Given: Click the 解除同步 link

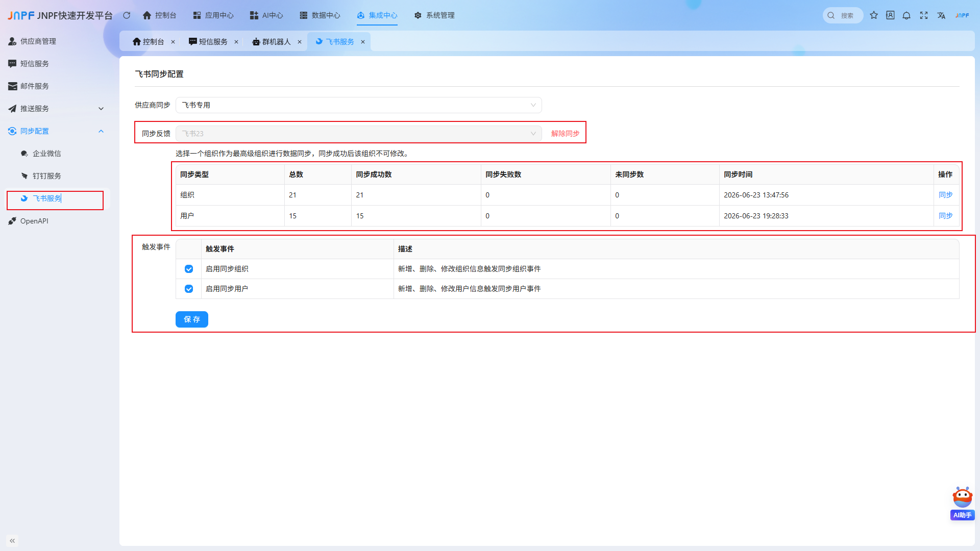Looking at the screenshot, I should coord(565,134).
